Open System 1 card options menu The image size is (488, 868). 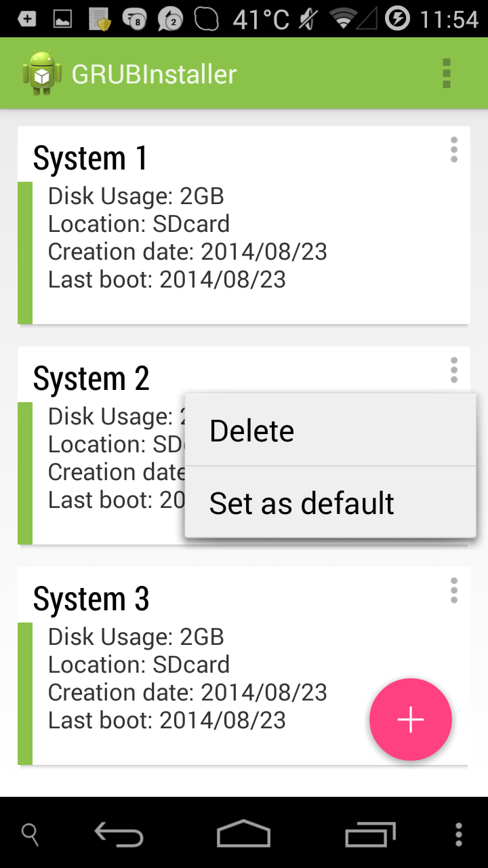(x=453, y=150)
